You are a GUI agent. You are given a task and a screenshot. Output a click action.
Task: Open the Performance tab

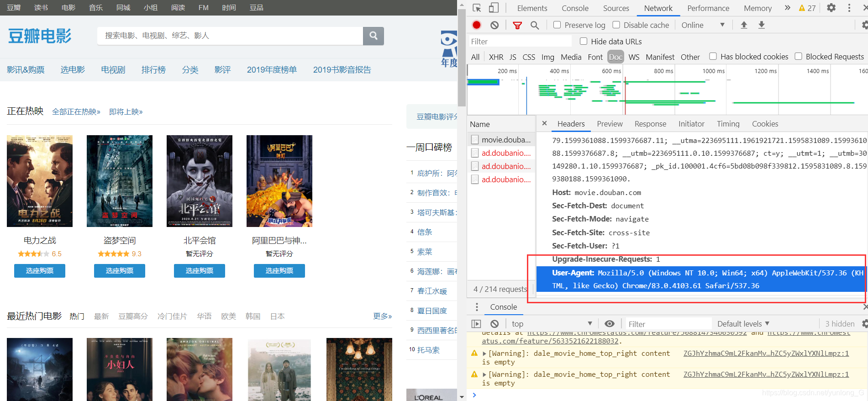(708, 8)
